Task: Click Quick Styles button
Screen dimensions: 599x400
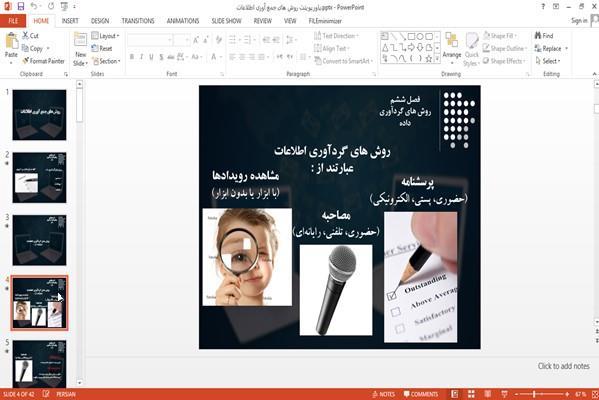Action: [x=471, y=50]
